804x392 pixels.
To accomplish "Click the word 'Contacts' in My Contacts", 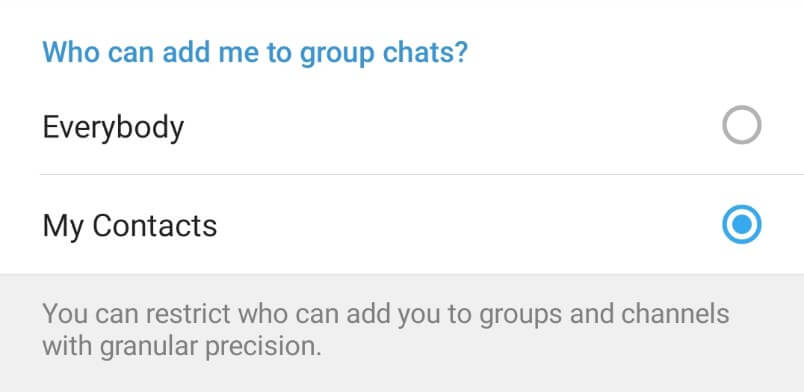I will [155, 225].
